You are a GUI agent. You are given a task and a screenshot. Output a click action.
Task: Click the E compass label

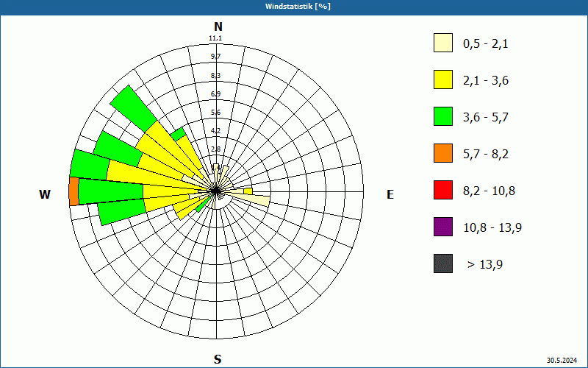390,194
